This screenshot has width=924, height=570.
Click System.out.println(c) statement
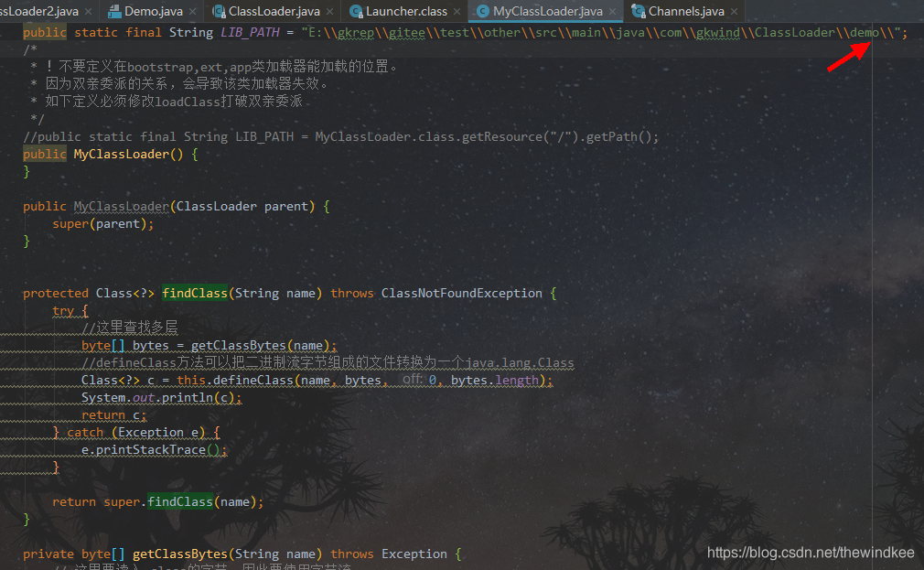pos(161,398)
